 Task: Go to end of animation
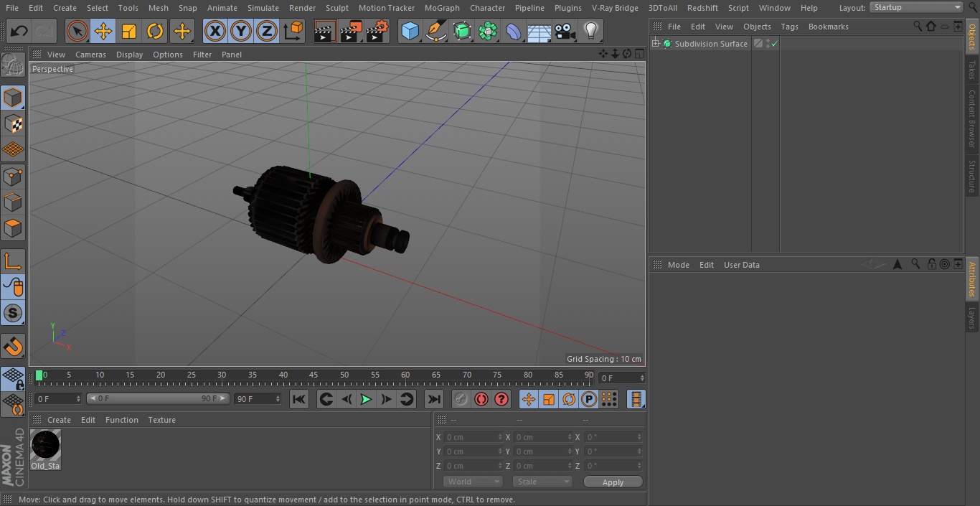pyautogui.click(x=433, y=399)
